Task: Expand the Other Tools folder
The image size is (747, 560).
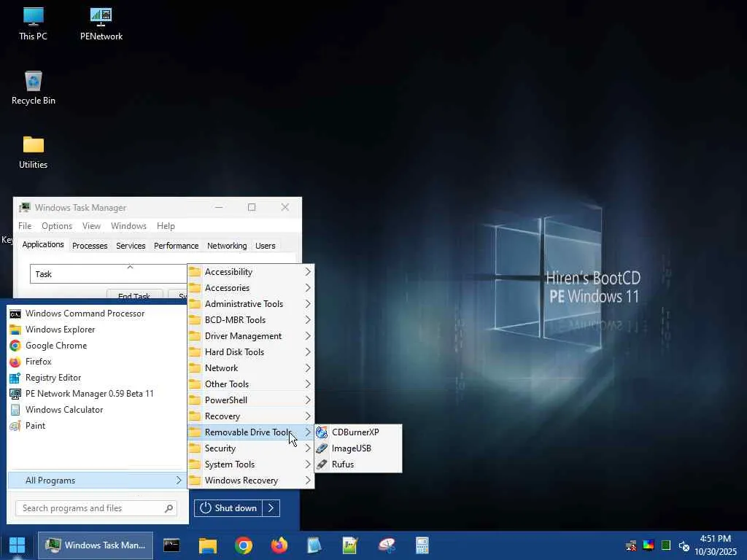Action: 251,384
